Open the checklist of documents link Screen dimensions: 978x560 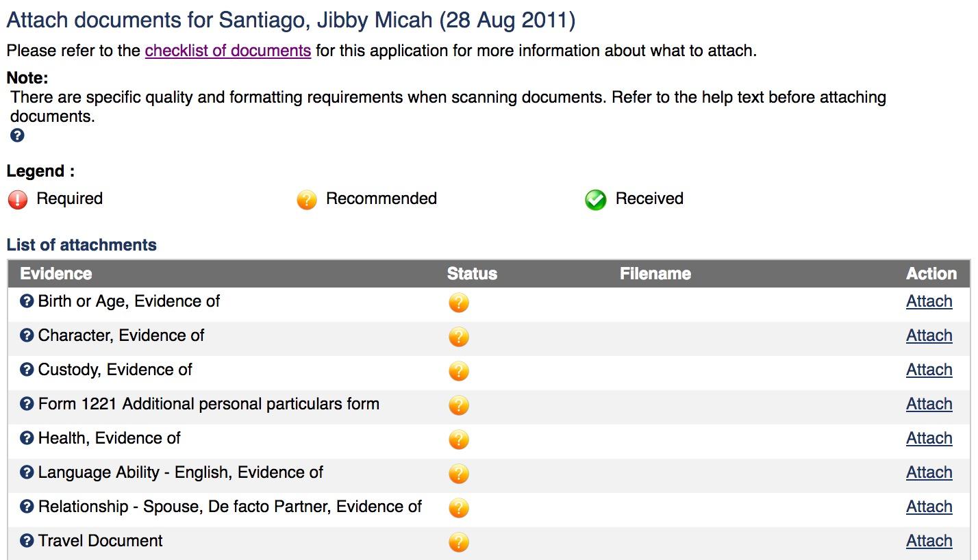228,51
